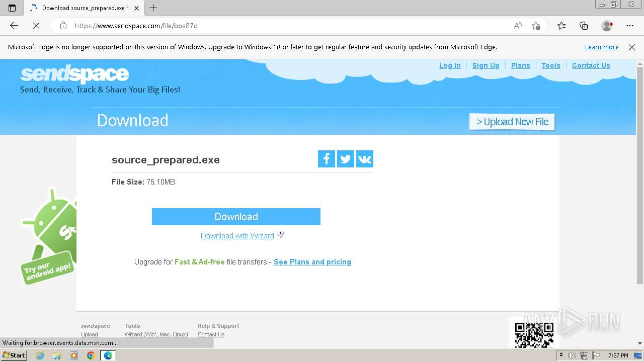The image size is (644, 362).
Task: Click the address bar URL
Action: [136, 26]
